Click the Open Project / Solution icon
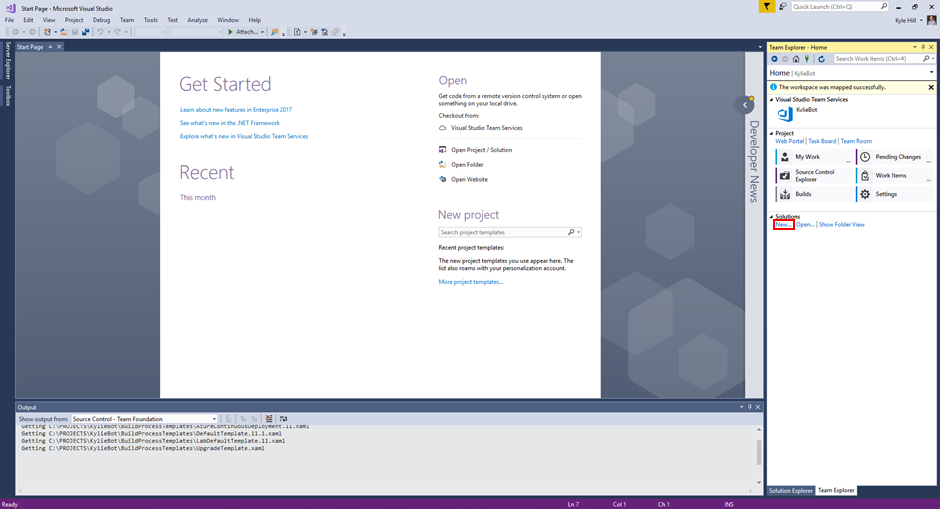 (x=442, y=150)
